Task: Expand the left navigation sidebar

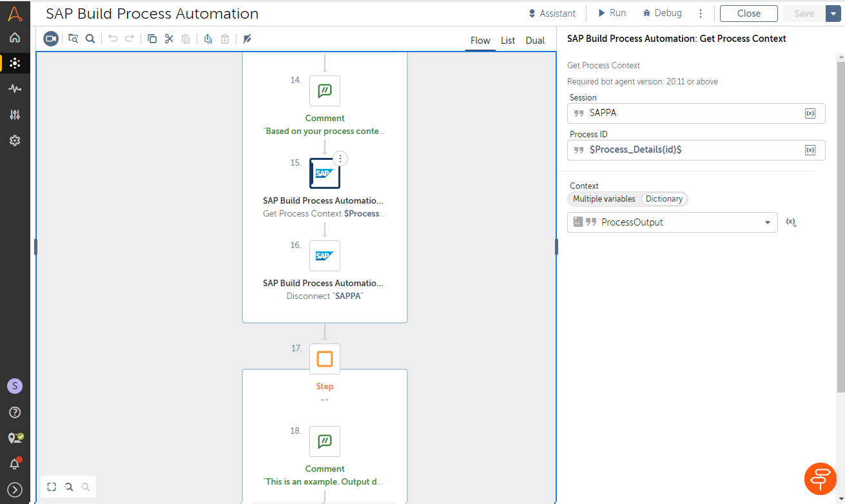Action: click(x=14, y=490)
